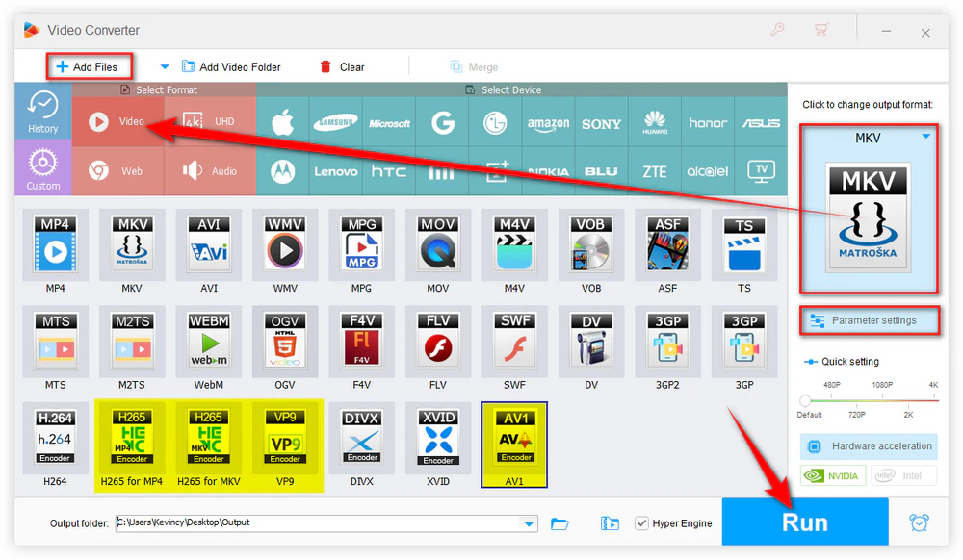
Task: Open the Google device category
Action: [442, 122]
